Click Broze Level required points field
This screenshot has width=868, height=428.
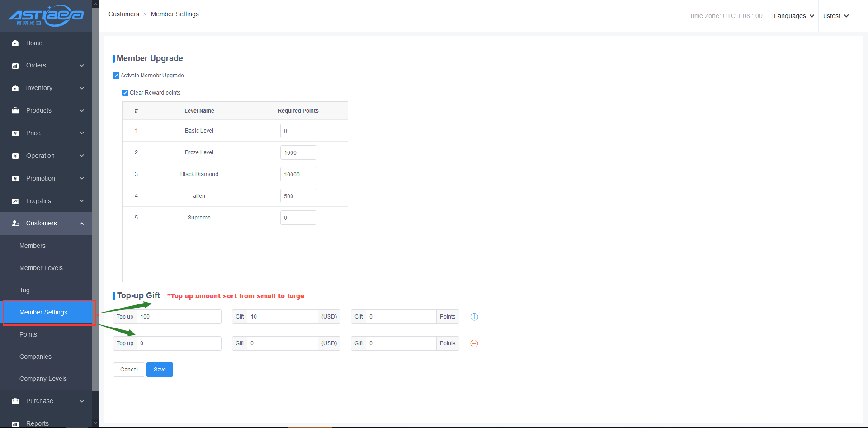tap(298, 152)
